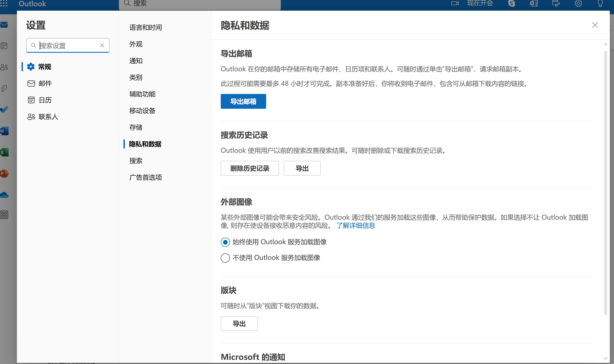Open Word from the left app rail
Viewport: 614px width, 364px height.
click(4, 131)
